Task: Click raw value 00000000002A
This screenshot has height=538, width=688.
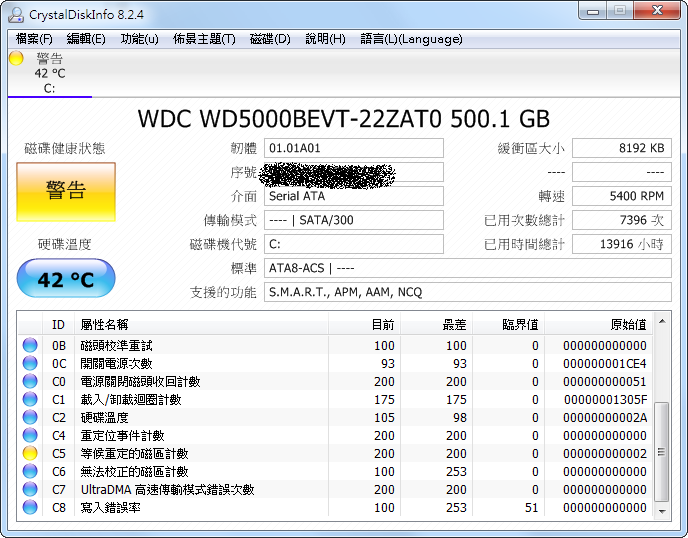Action: click(x=605, y=418)
